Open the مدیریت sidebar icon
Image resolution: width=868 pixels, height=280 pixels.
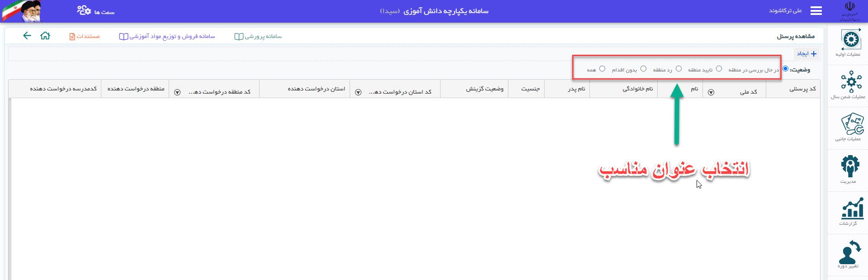point(850,169)
